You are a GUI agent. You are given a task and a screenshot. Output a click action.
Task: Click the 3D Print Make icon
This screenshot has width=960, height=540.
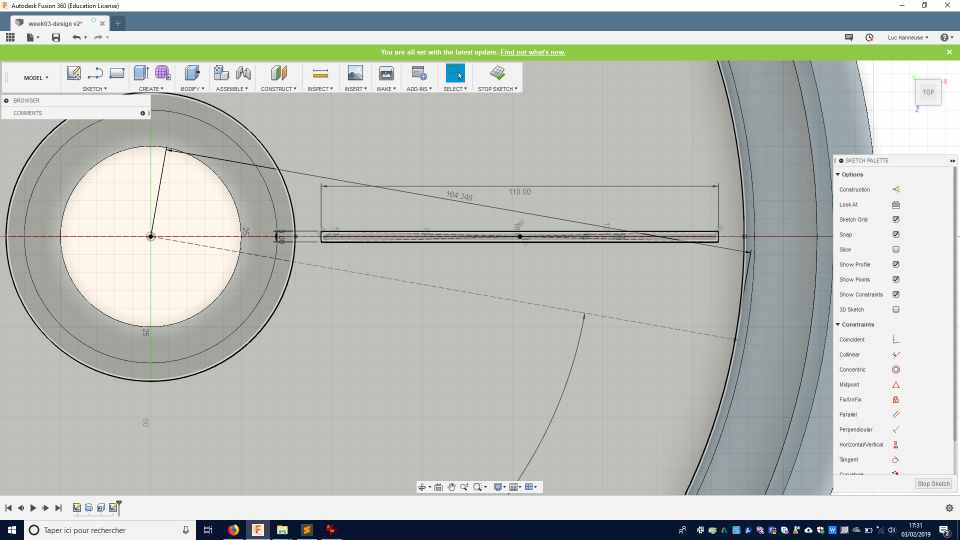click(x=386, y=73)
